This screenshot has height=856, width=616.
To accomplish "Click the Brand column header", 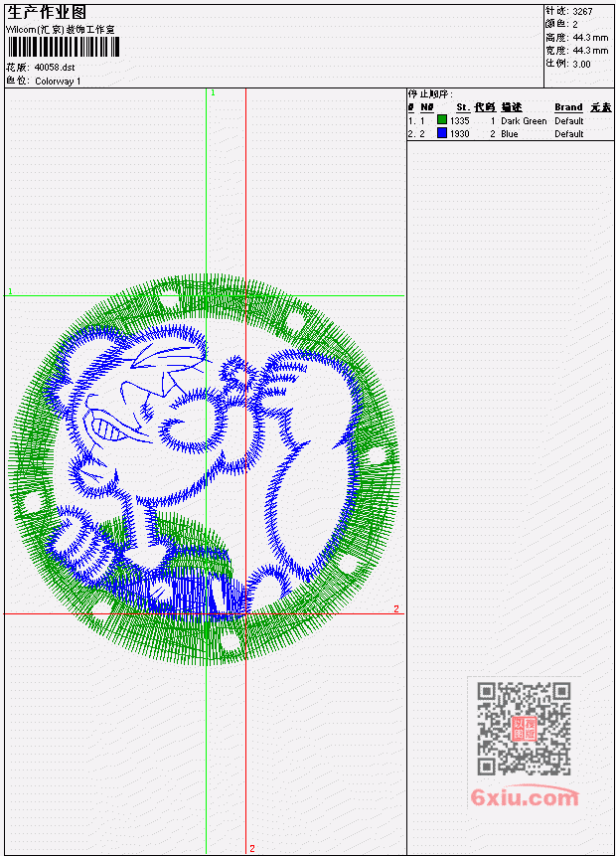I will click(568, 107).
